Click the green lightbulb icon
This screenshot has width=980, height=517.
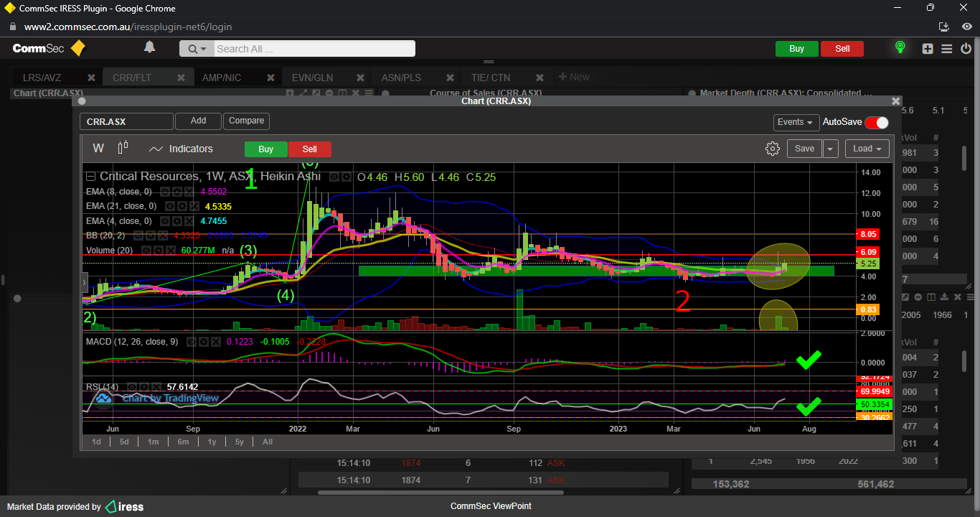tap(900, 48)
